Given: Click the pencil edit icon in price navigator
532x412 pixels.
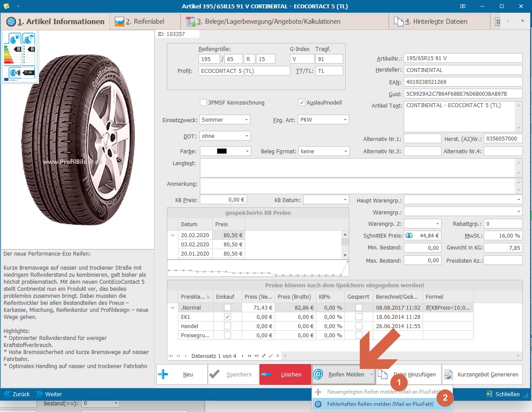Looking at the screenshot, I should pos(264,356).
